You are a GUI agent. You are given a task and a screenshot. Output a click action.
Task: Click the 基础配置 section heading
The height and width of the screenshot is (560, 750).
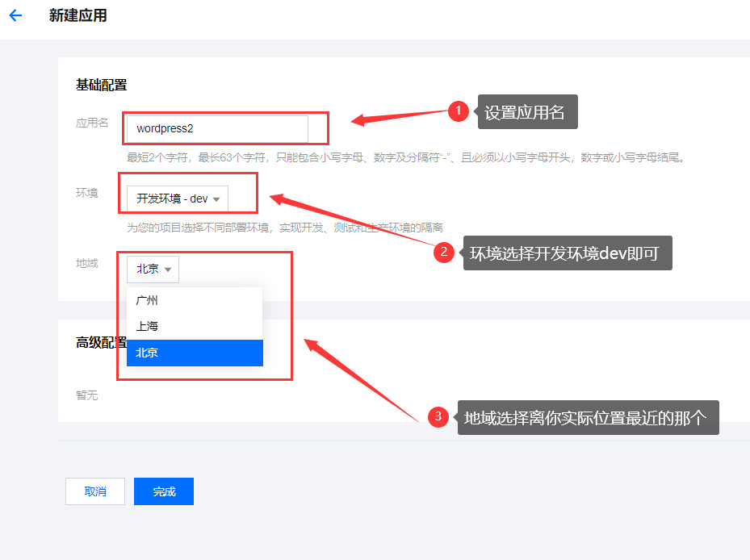pos(102,85)
